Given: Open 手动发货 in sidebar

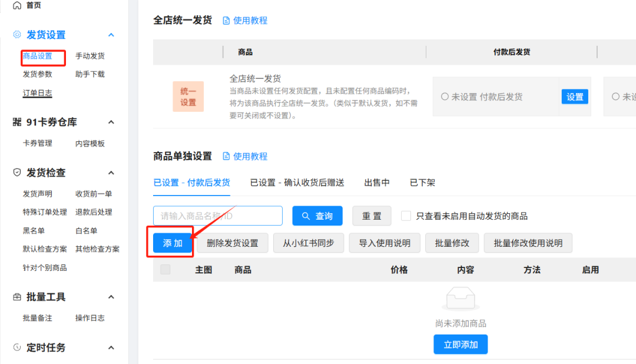Looking at the screenshot, I should pyautogui.click(x=90, y=56).
